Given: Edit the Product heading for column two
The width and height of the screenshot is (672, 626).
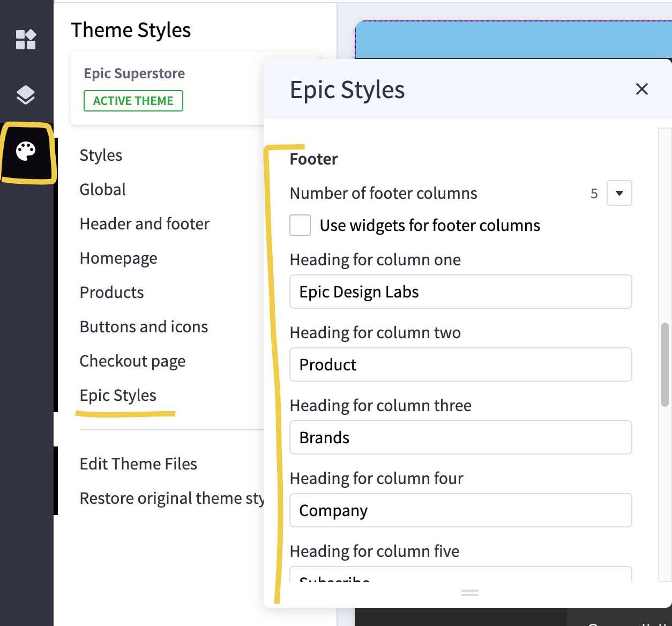Looking at the screenshot, I should pyautogui.click(x=460, y=364).
